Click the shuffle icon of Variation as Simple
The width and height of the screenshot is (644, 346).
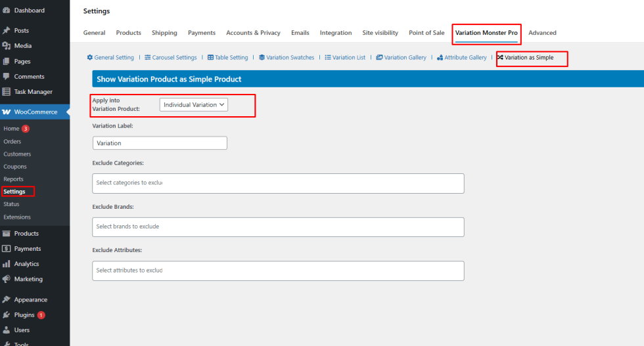pyautogui.click(x=500, y=58)
